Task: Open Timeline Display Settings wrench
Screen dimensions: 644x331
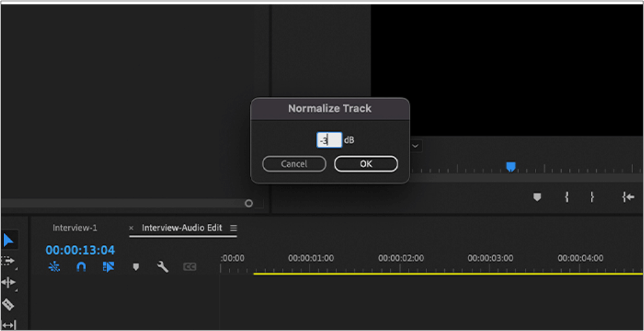Action: pyautogui.click(x=163, y=267)
